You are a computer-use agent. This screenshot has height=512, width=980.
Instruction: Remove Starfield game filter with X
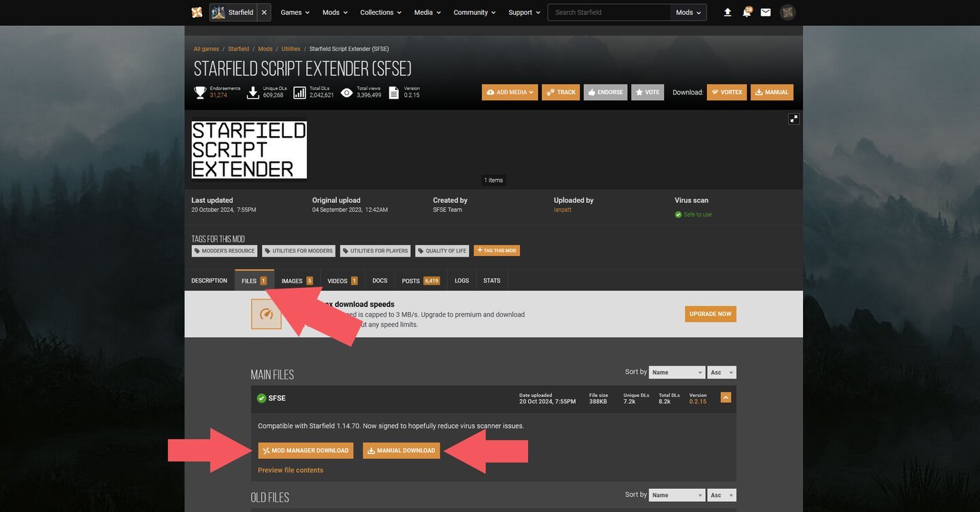coord(264,12)
